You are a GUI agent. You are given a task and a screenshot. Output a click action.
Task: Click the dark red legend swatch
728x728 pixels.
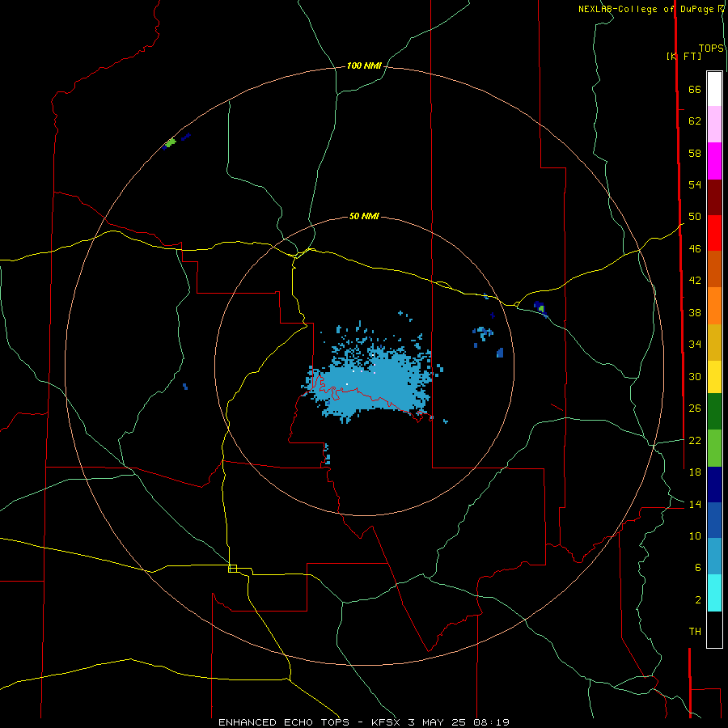(714, 197)
